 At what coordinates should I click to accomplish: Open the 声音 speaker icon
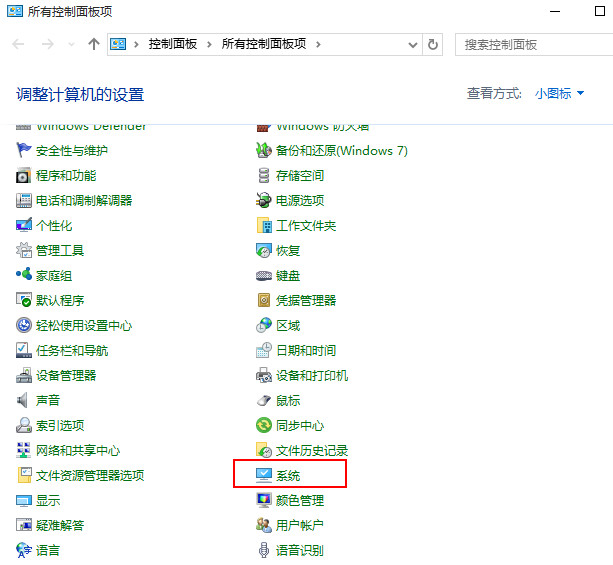coord(23,400)
